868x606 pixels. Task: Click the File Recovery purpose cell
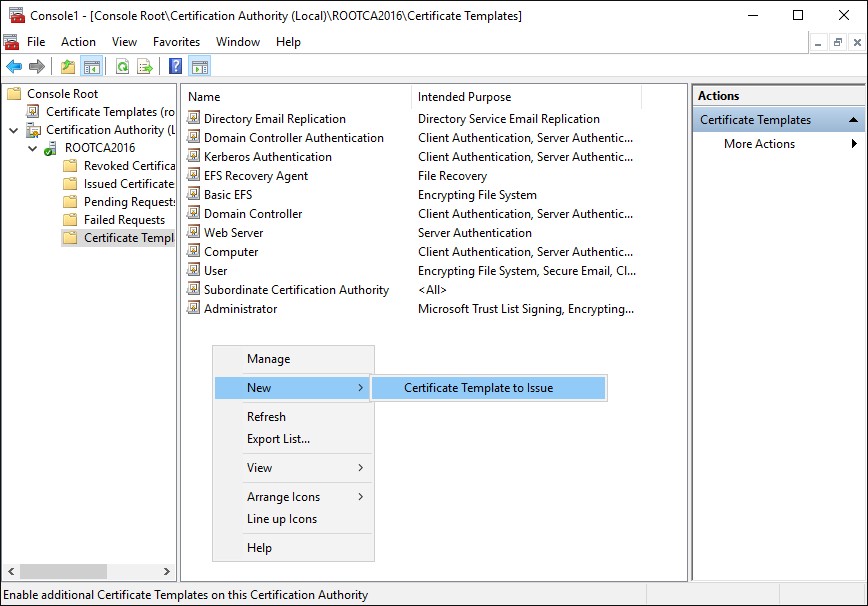[452, 175]
